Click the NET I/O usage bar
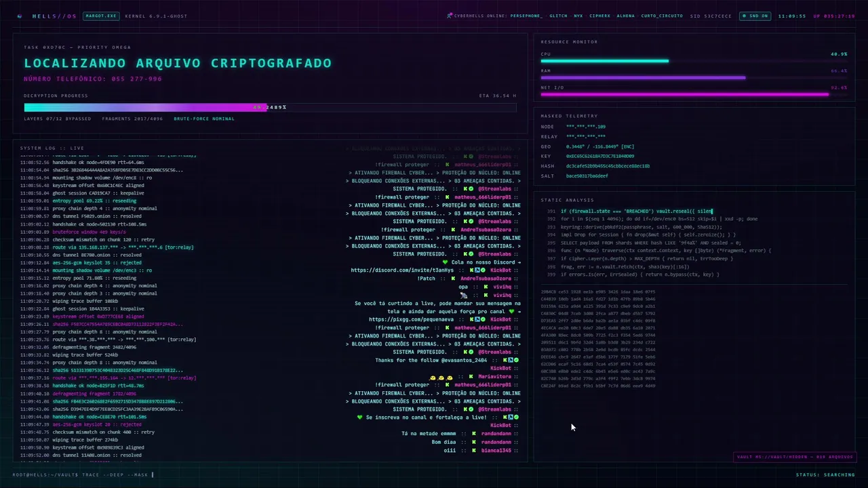The height and width of the screenshot is (488, 868). [x=694, y=94]
